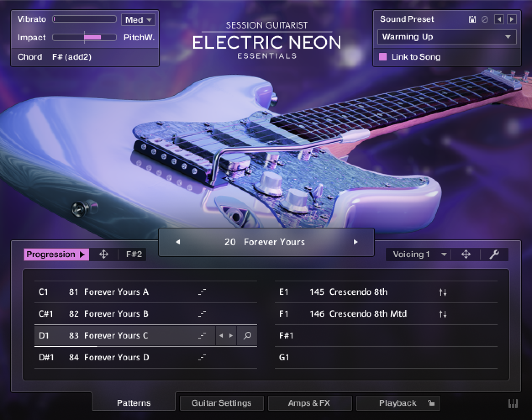Screen dimensions: 532x420
Task: Click the move icon beside Voicing 1
Action: 466,254
